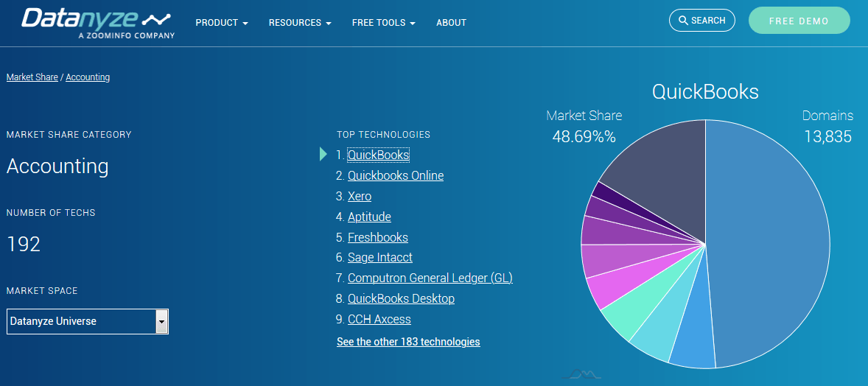See the other 183 technologies
The height and width of the screenshot is (386, 868).
(x=408, y=342)
